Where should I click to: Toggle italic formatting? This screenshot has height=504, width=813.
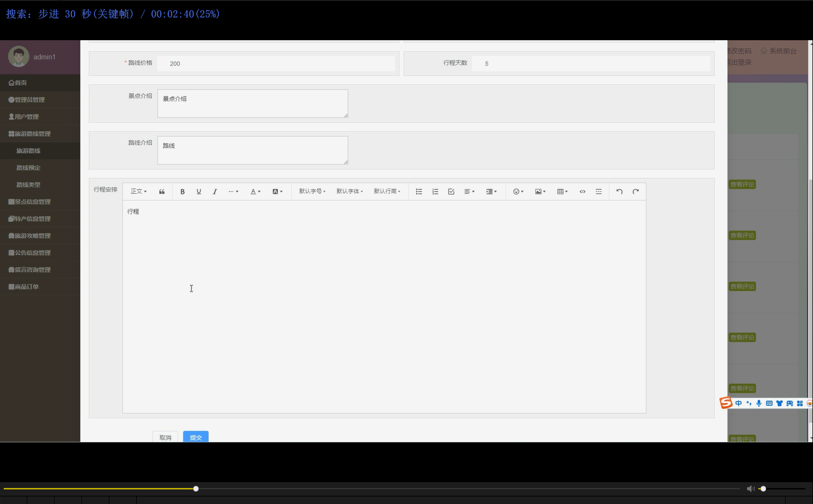point(215,191)
